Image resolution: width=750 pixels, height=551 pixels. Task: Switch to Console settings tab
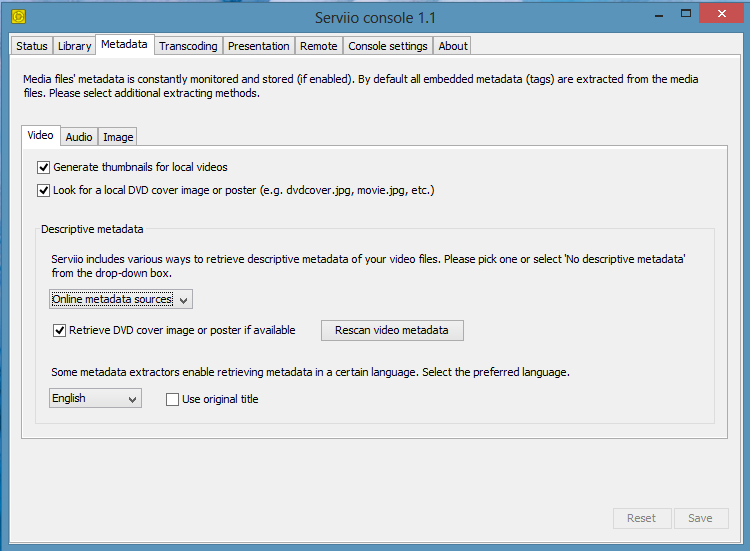coord(388,46)
